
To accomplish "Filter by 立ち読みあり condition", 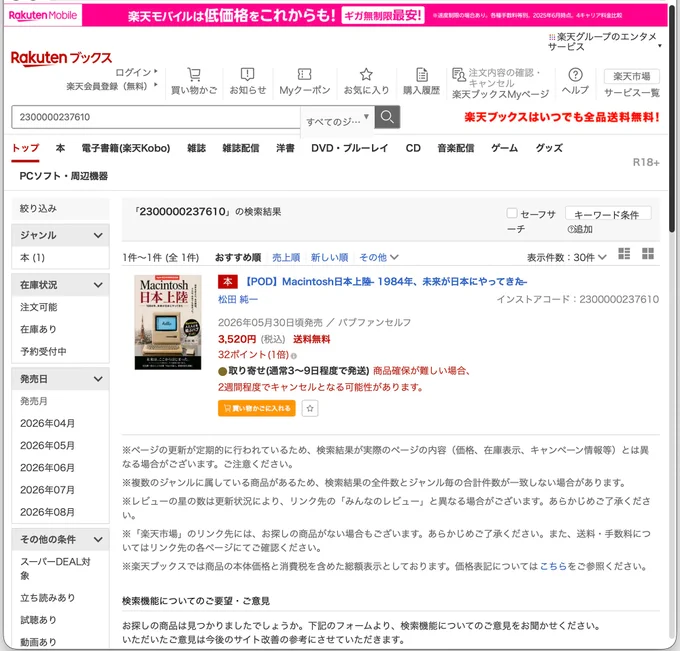I will [48, 597].
